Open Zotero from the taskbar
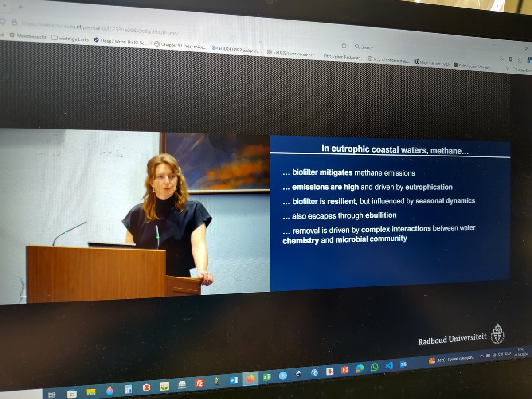The height and width of the screenshot is (399, 532). [x=147, y=387]
